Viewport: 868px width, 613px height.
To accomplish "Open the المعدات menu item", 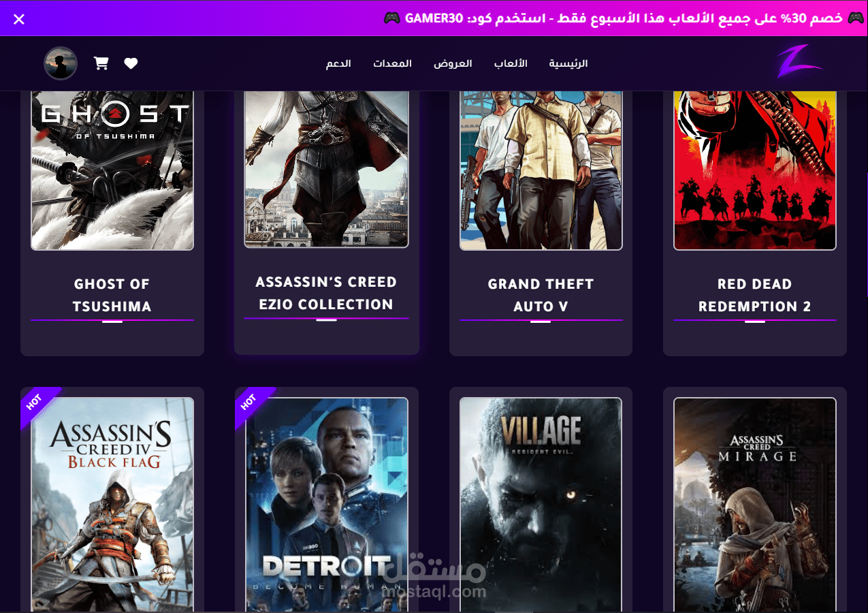I will pos(392,63).
